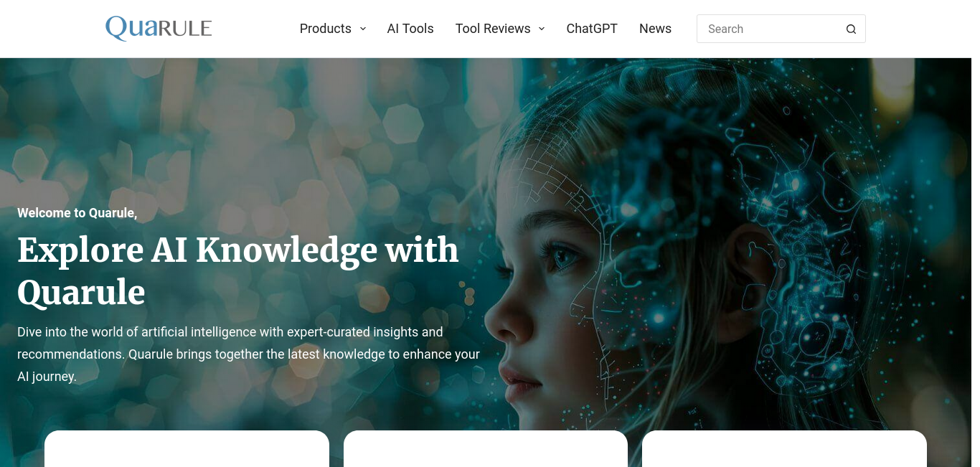The image size is (980, 467).
Task: Click the magnifier search icon
Action: pos(851,29)
